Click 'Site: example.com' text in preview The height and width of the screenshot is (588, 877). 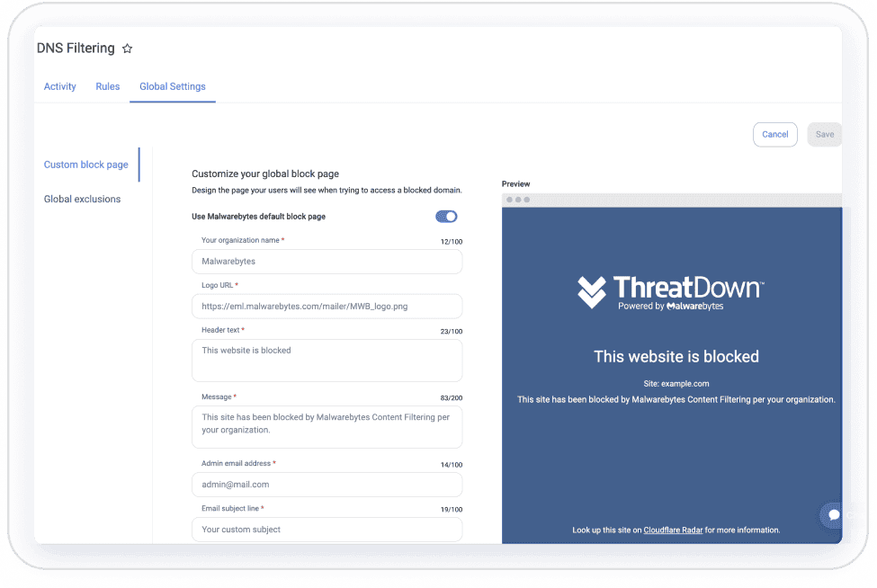point(676,384)
